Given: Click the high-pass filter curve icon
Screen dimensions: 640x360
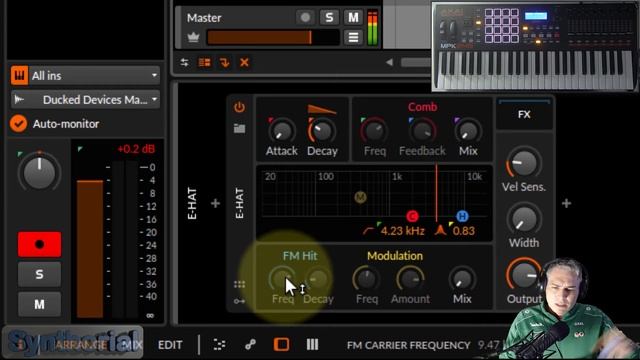Looking at the screenshot, I should [368, 231].
